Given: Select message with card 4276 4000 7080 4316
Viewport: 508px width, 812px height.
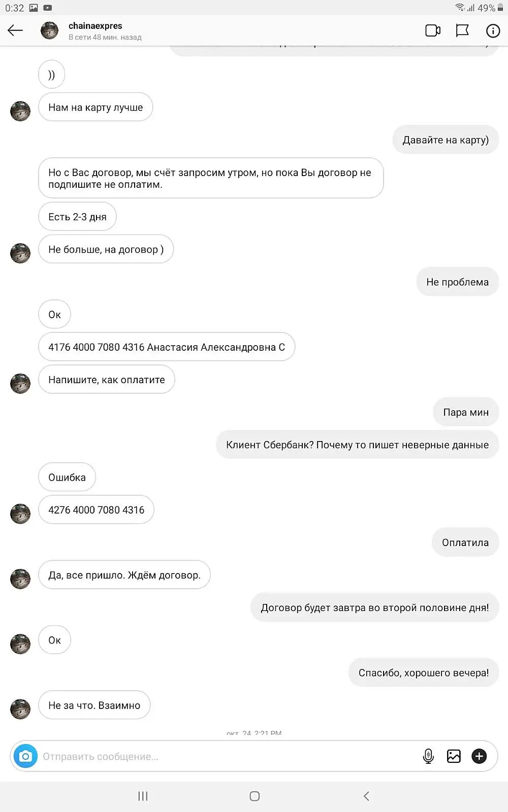Looking at the screenshot, I should [x=97, y=510].
